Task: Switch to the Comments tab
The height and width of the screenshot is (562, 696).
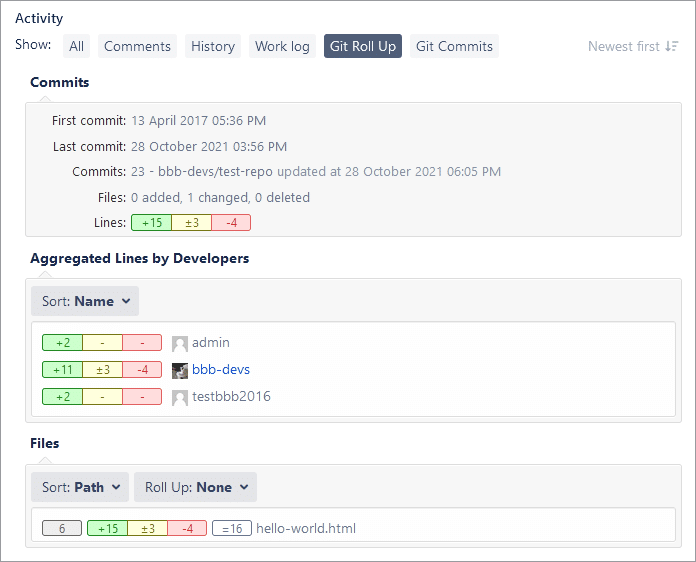Action: [138, 46]
